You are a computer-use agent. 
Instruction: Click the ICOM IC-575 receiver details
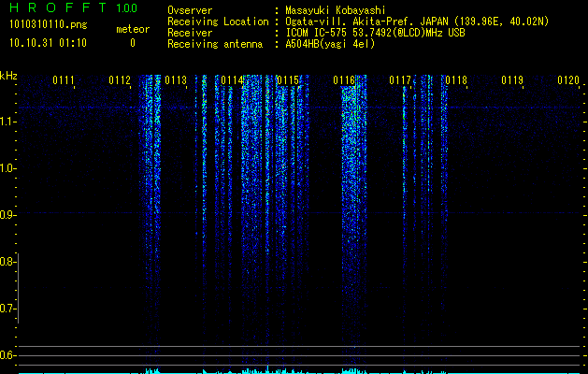pos(375,33)
